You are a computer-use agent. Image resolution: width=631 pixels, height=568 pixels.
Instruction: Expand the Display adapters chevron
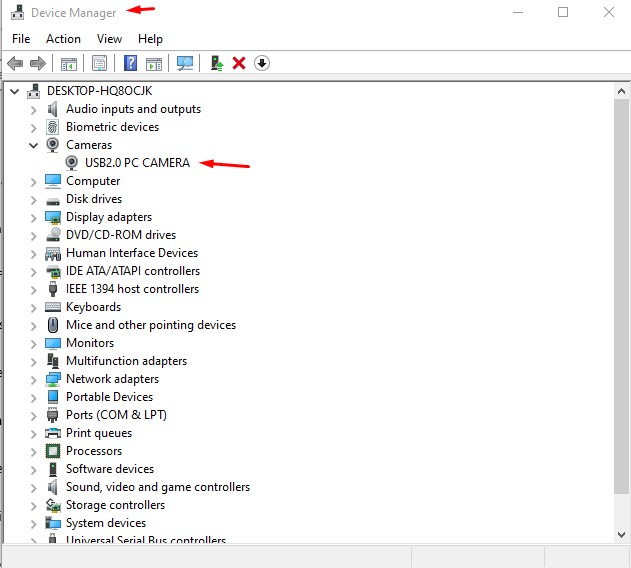click(x=34, y=218)
